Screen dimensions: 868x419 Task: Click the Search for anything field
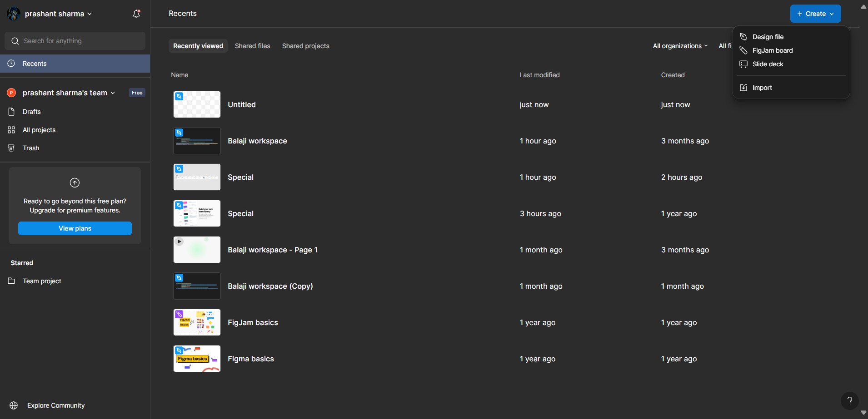click(75, 41)
